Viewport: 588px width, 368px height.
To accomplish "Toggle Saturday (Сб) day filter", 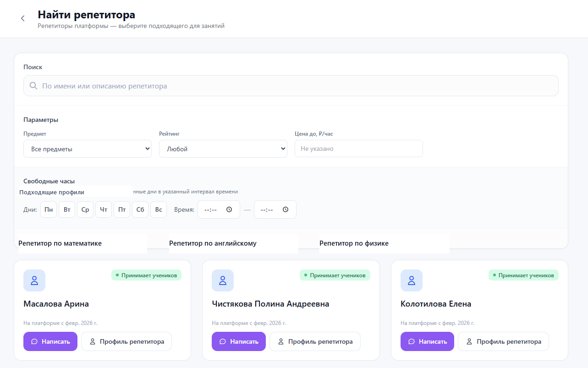I will 140,209.
